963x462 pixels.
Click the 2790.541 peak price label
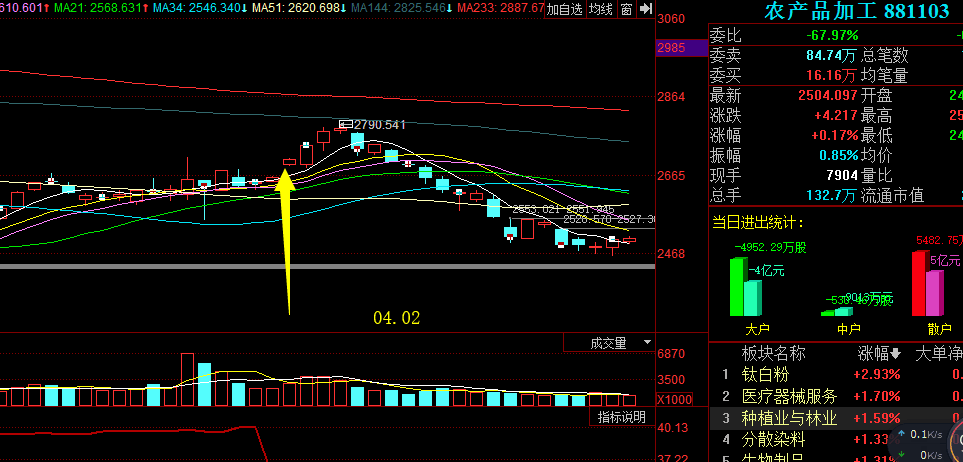tap(379, 125)
